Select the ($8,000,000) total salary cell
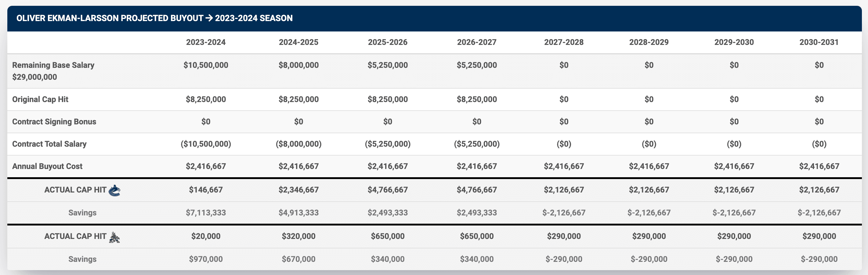Viewport: 868px width, 275px height. pos(298,144)
